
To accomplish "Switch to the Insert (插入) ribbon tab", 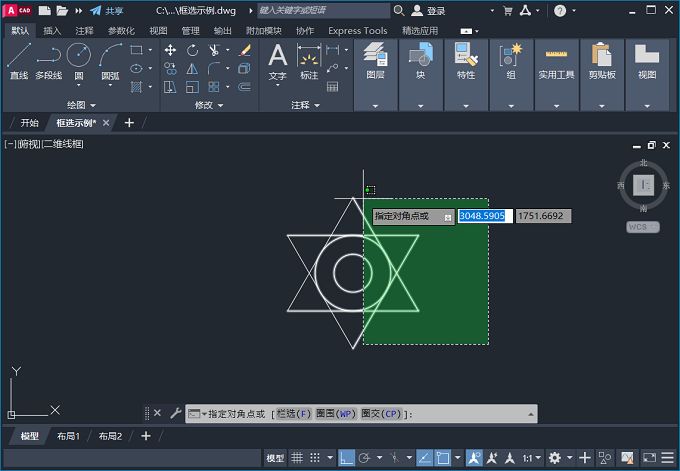I will point(52,30).
